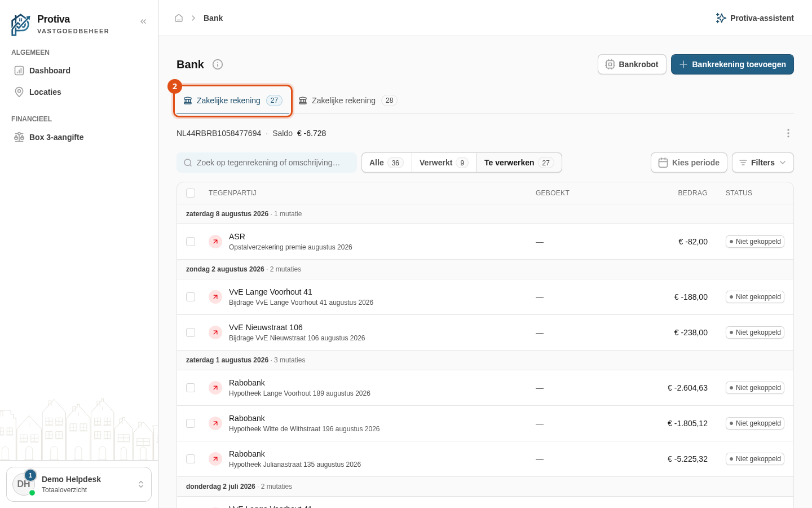The image size is (812, 508).
Task: Show Alle 36 transactions
Action: coord(386,163)
